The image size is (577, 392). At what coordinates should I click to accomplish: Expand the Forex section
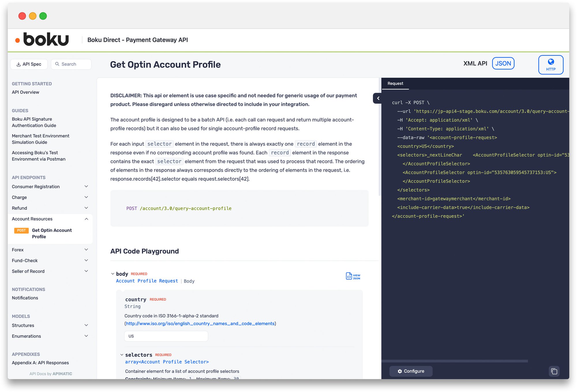[50, 250]
